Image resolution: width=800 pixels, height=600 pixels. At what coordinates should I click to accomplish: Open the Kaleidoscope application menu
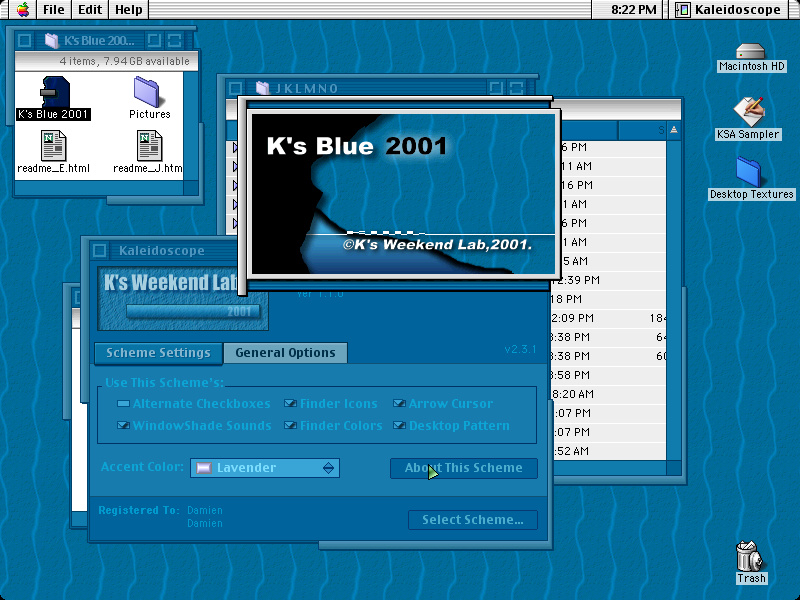tap(729, 9)
